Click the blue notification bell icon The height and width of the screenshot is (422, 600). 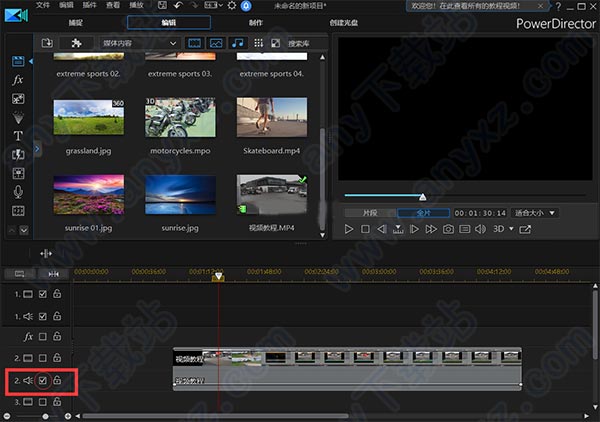pyautogui.click(x=246, y=6)
